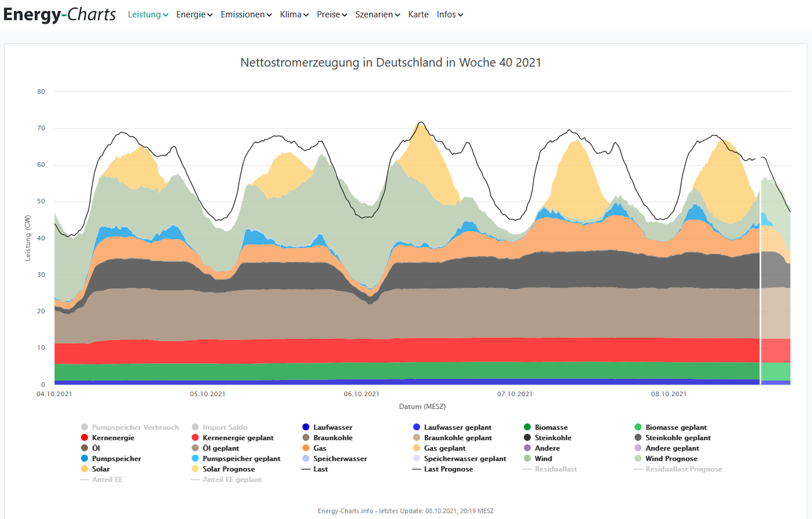Expand the Infos menu
The height and width of the screenshot is (519, 812).
[450, 14]
